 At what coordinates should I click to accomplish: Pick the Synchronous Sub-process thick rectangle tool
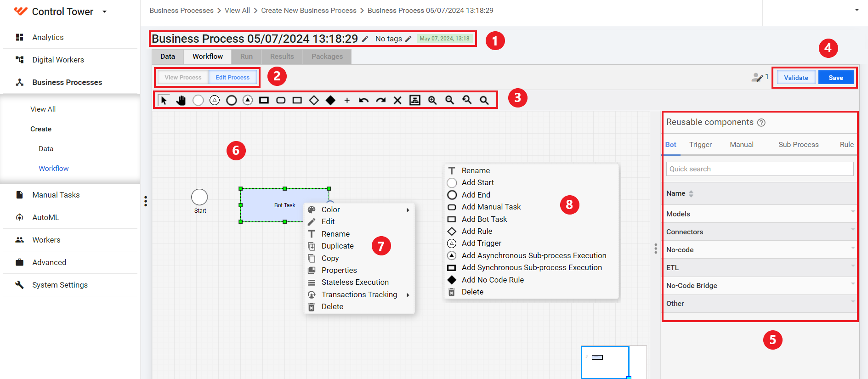[x=264, y=100]
